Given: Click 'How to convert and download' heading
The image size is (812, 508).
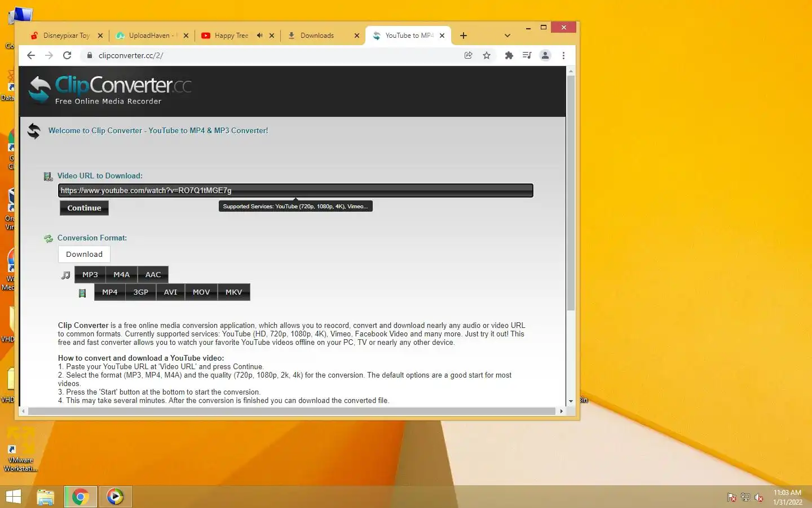Looking at the screenshot, I should click(141, 358).
